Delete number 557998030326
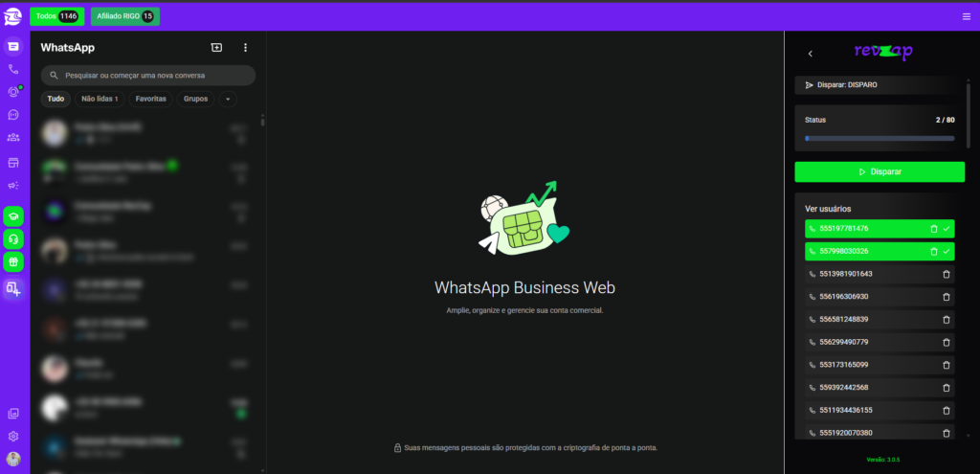This screenshot has width=980, height=474. pyautogui.click(x=934, y=252)
